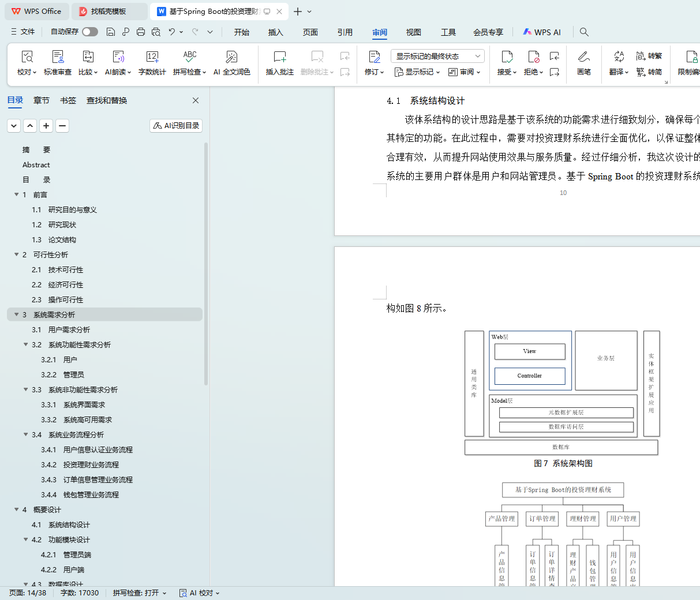Open the 拼写检查 status bar dropdown

point(140,592)
